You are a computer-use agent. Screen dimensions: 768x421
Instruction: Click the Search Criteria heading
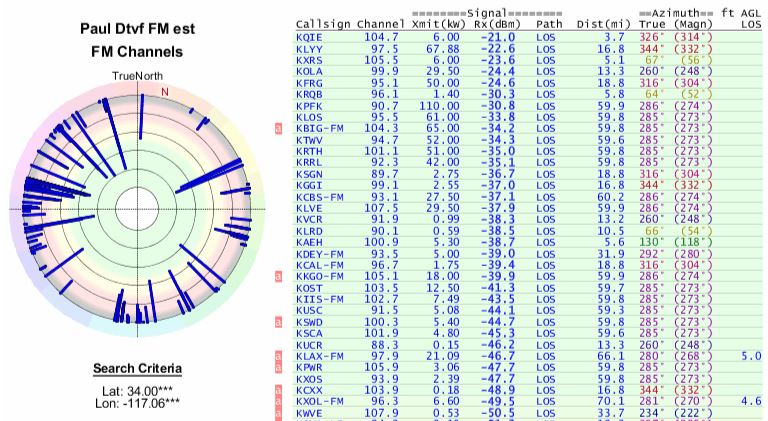coord(135,367)
